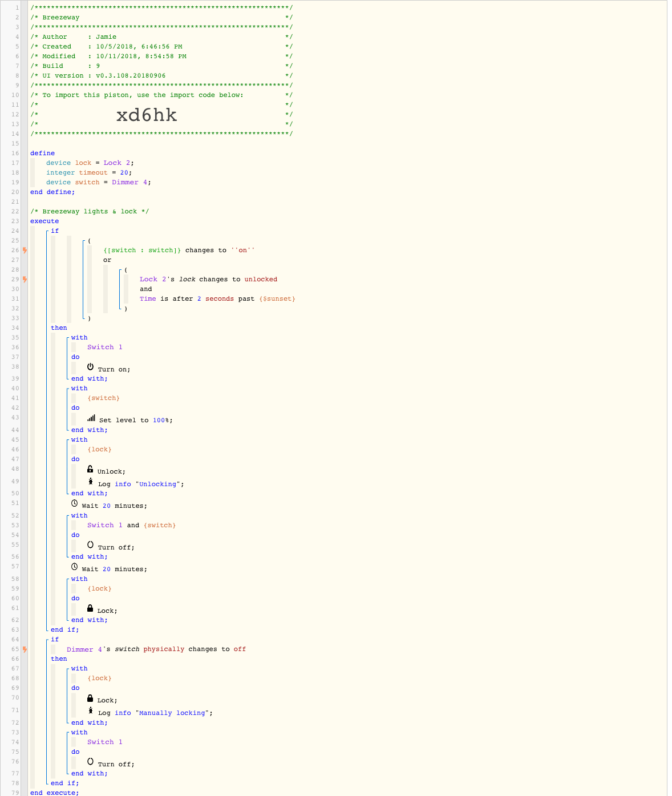Image resolution: width=672 pixels, height=796 pixels.
Task: Click the bug icon beside "Manually locking" log
Action: click(x=91, y=710)
